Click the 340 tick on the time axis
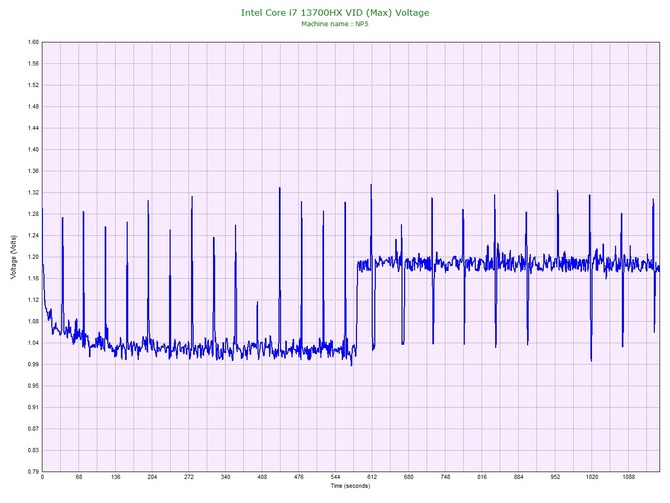 226,477
